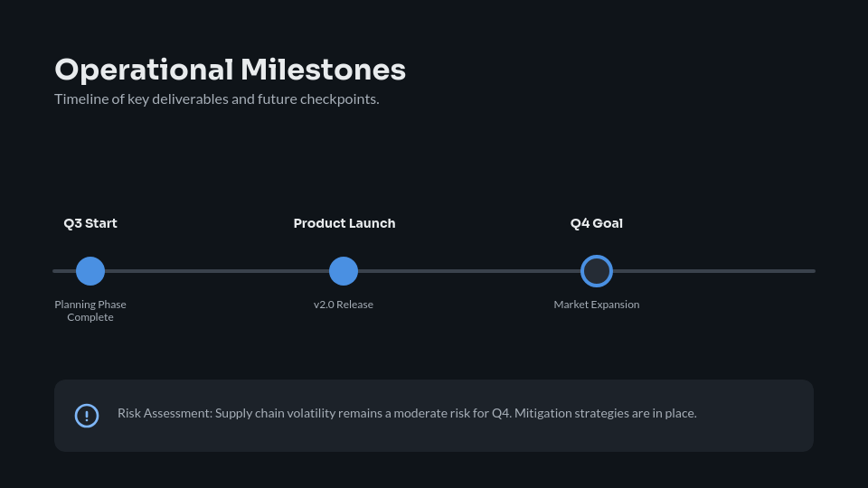
Task: Click the timeline track right of Q4 Goal
Action: tap(714, 271)
